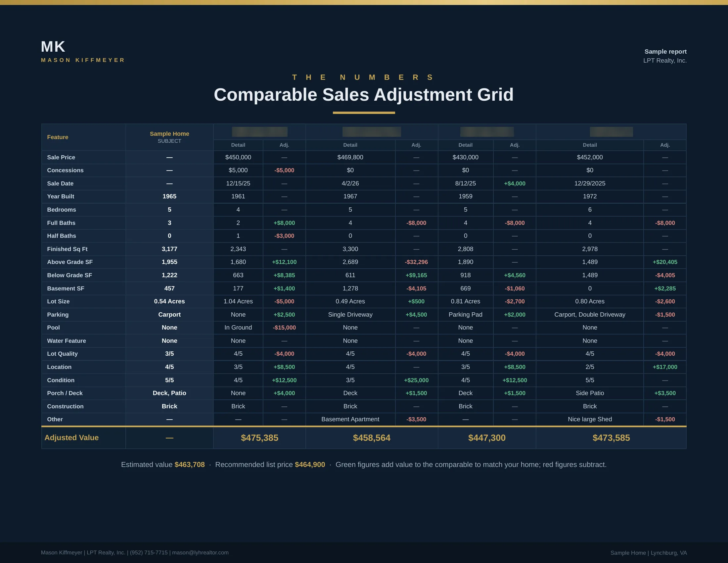Select the $475,385 adjusted value
Image resolution: width=728 pixels, height=563 pixels.
(260, 438)
